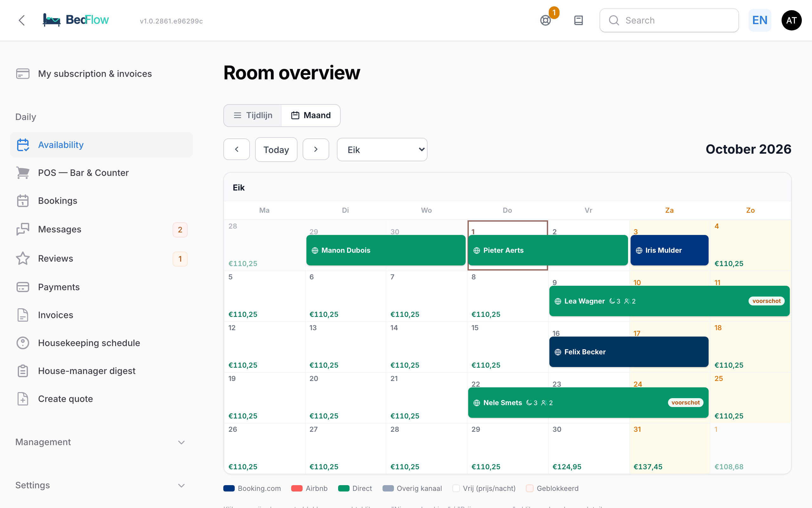Click the Availability calendar icon
This screenshot has width=812, height=508.
point(23,145)
